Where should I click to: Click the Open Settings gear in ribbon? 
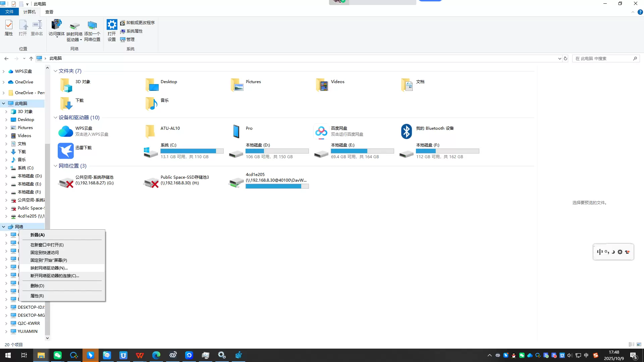coord(112,25)
